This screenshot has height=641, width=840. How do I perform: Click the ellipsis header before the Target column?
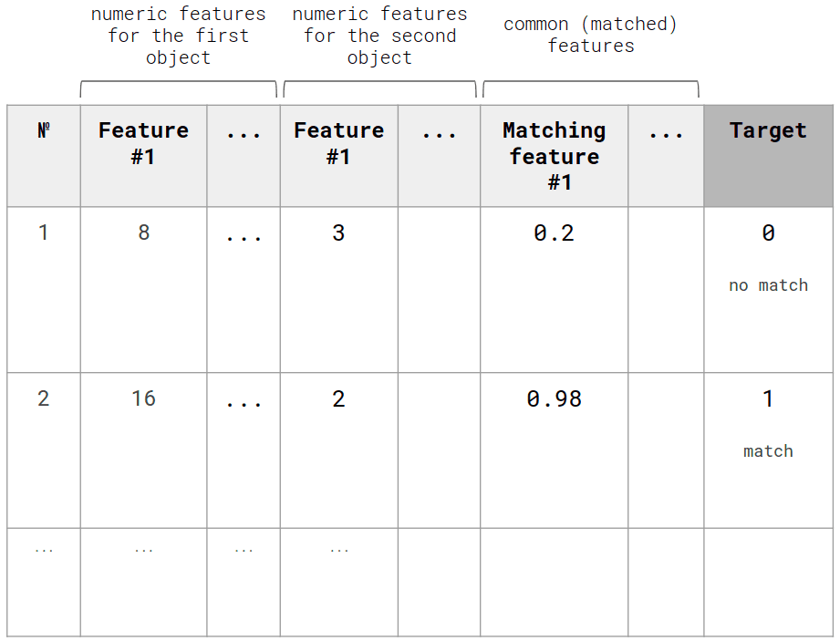666,133
